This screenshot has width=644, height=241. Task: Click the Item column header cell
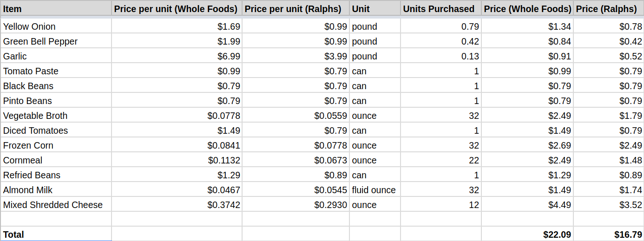[56, 9]
